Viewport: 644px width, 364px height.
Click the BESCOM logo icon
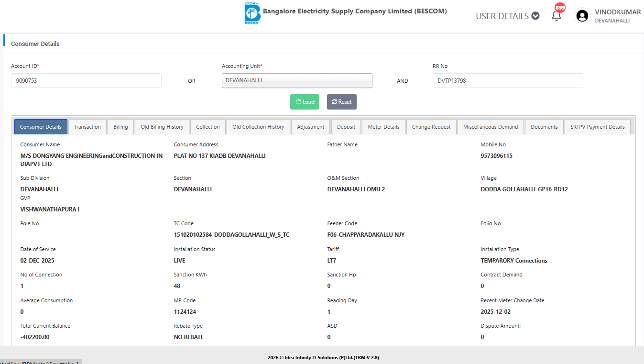[x=252, y=13]
